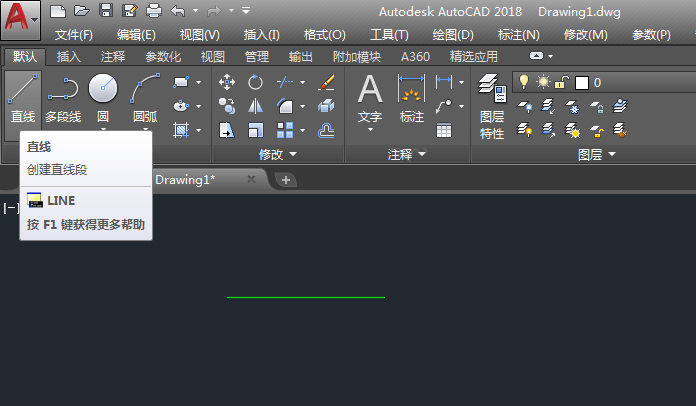This screenshot has height=406, width=696.
Task: Customize the Quick Access toolbar dropdown
Action: (246, 10)
